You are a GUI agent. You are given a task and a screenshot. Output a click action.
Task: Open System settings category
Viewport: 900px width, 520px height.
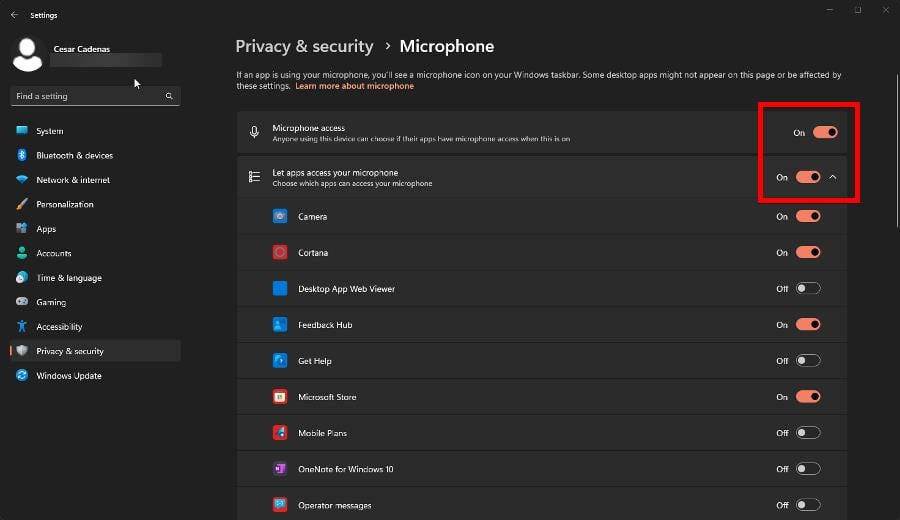point(49,131)
